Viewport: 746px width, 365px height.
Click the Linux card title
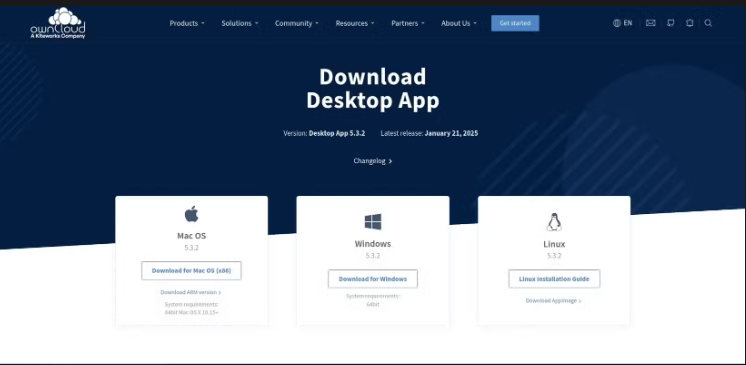(554, 244)
